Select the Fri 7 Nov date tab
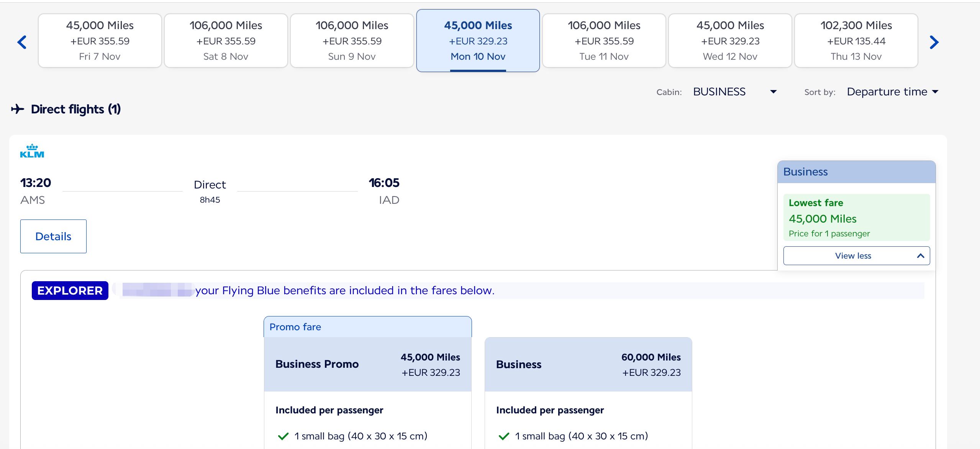The width and height of the screenshot is (980, 449). (x=100, y=41)
